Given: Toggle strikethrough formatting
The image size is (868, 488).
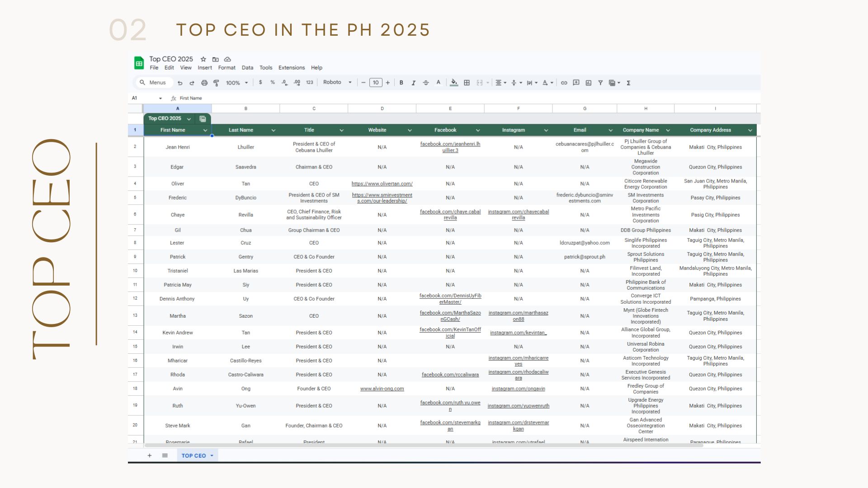Looking at the screenshot, I should (425, 83).
